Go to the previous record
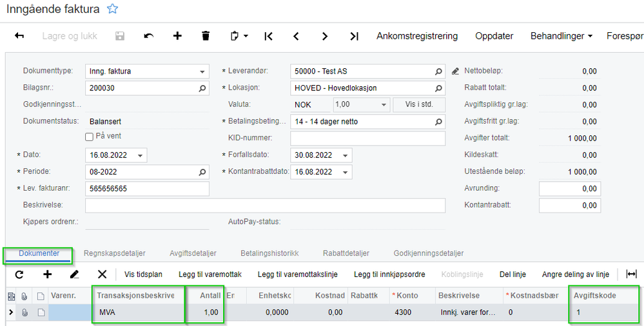Image resolution: width=644 pixels, height=326 pixels. tap(296, 36)
